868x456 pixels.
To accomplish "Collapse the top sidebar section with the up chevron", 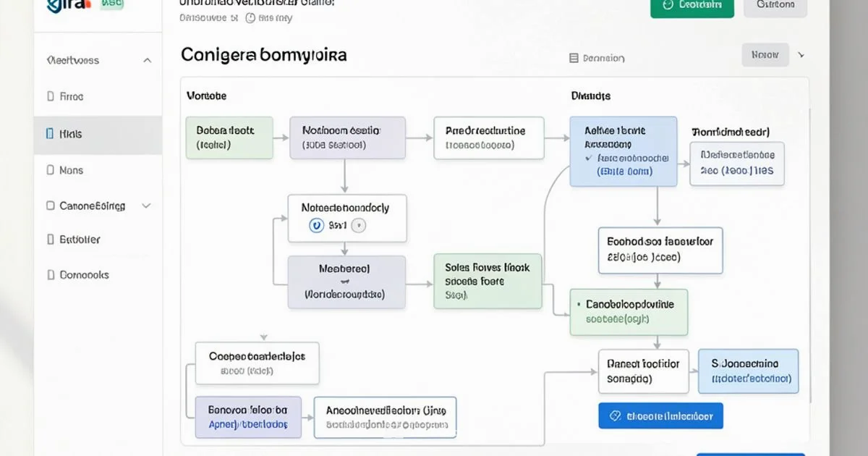I will pyautogui.click(x=147, y=60).
